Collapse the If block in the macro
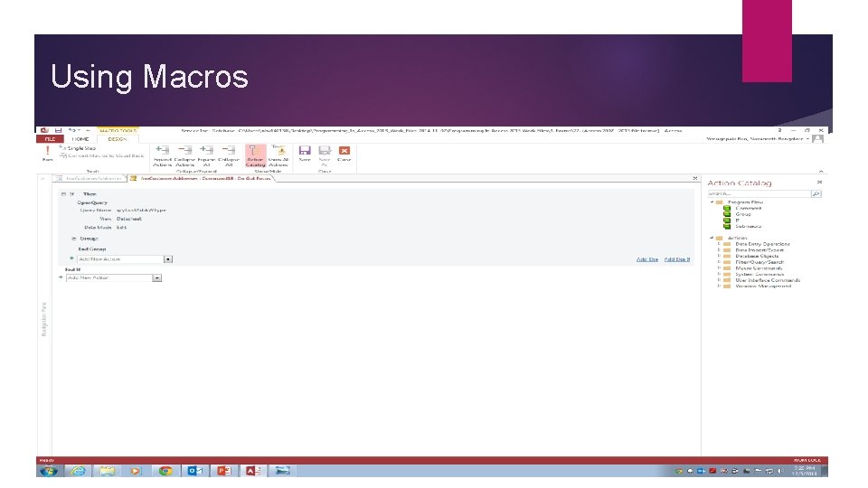Image resolution: width=868 pixels, height=488 pixels. click(x=63, y=194)
